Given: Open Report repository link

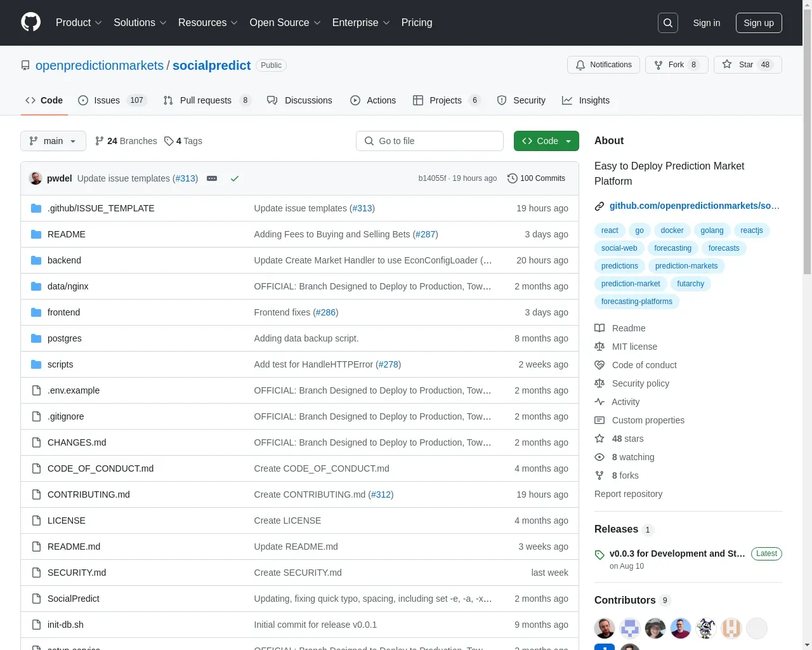Looking at the screenshot, I should click(628, 494).
